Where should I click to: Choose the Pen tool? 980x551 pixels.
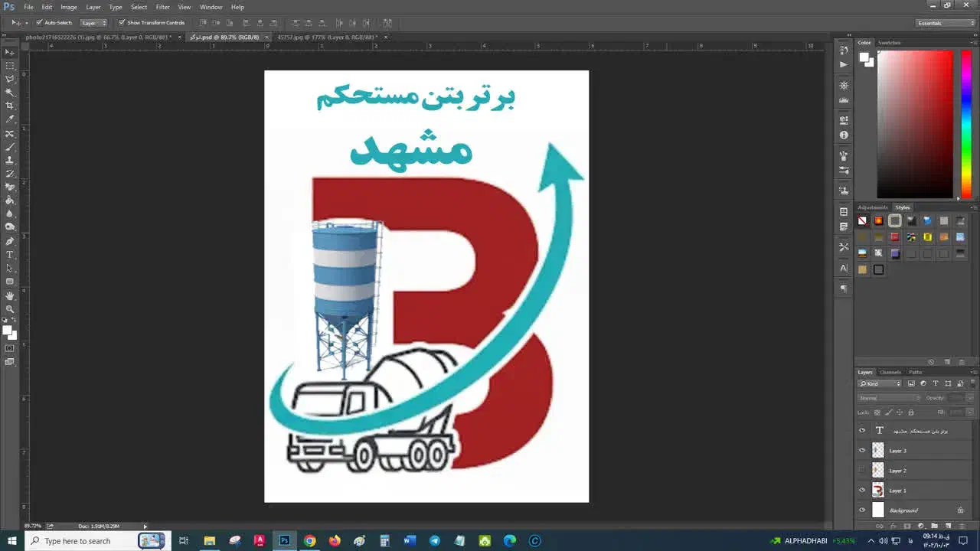pyautogui.click(x=10, y=241)
